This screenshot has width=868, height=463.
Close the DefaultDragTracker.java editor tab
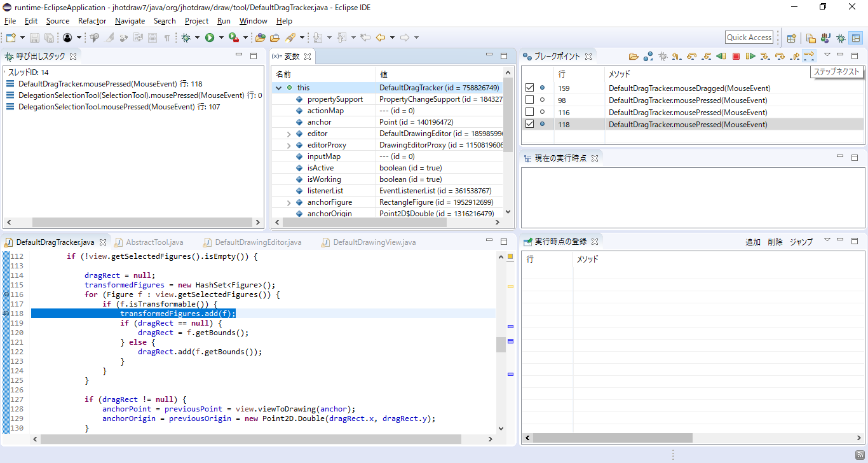103,242
